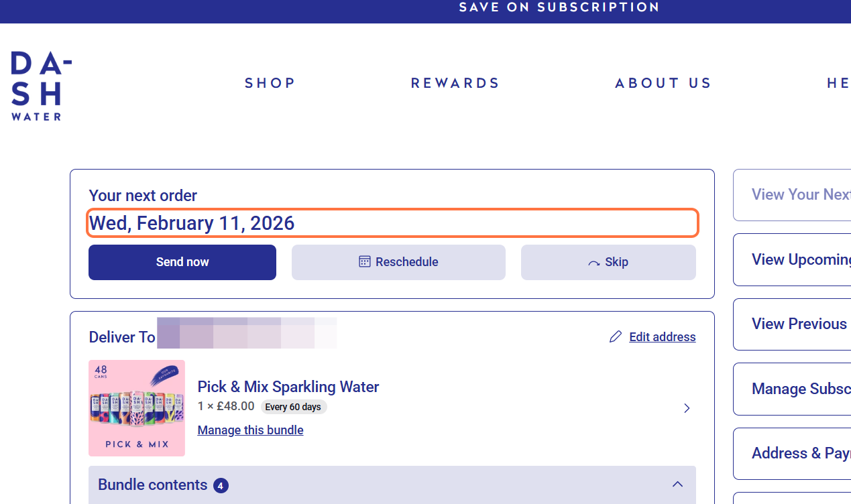851x504 pixels.
Task: Click the Reschedule button
Action: pos(398,262)
